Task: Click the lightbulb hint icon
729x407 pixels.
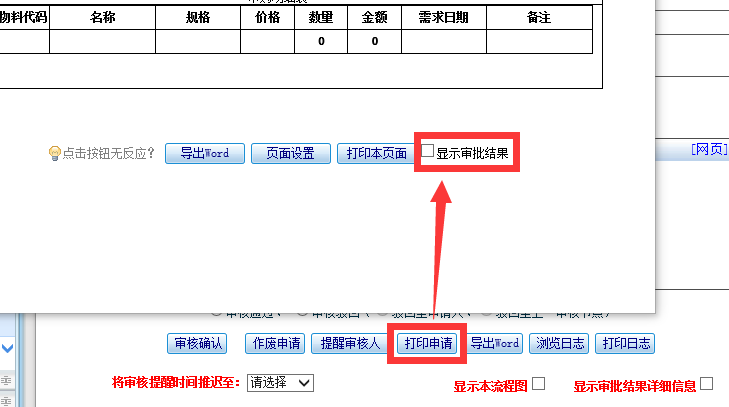Action: point(55,153)
